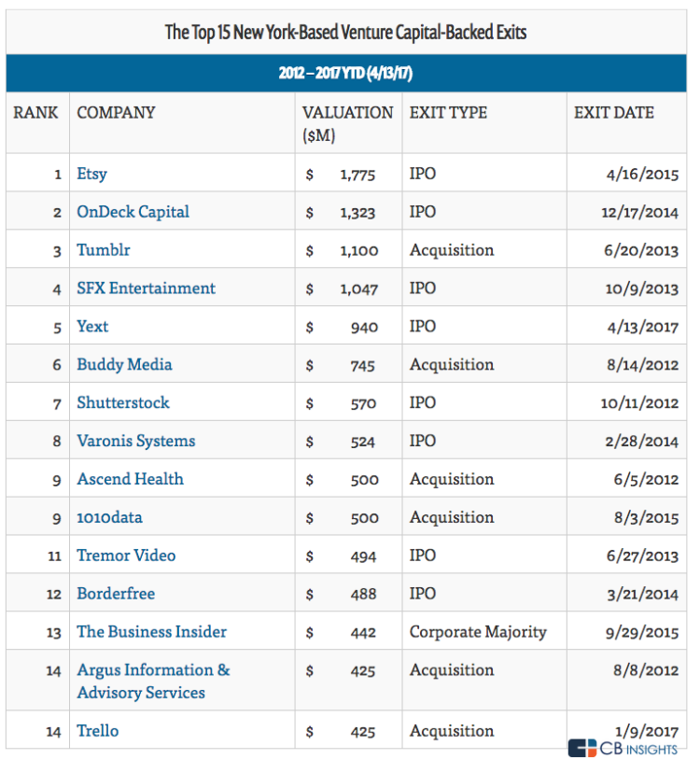
Task: Open the Buddy Media link
Action: 124,364
